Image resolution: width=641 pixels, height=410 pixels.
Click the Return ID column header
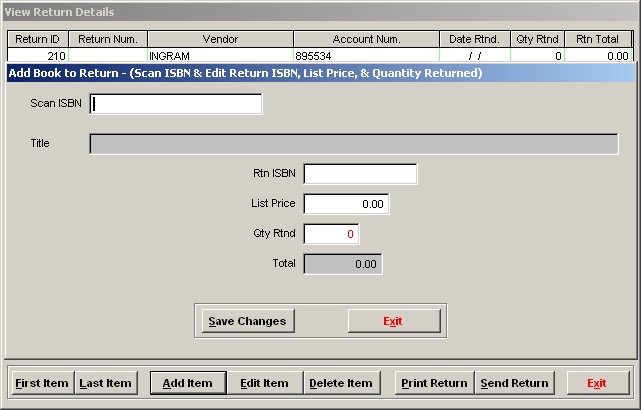(38, 39)
